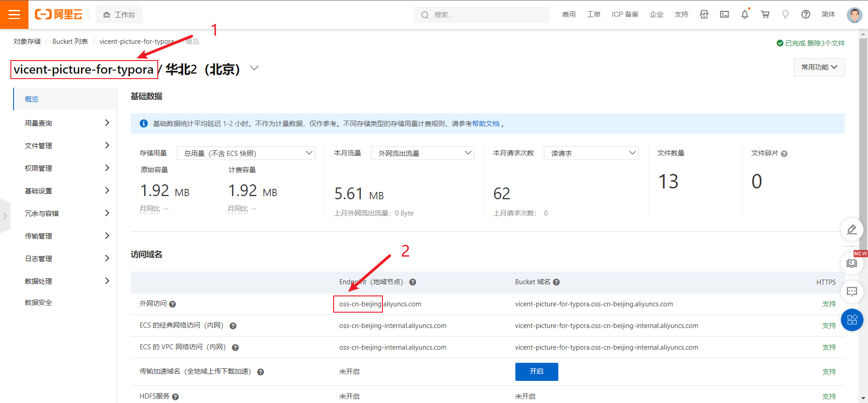Open the user avatar account menu
Image resolution: width=868 pixels, height=403 pixels.
pos(854,14)
